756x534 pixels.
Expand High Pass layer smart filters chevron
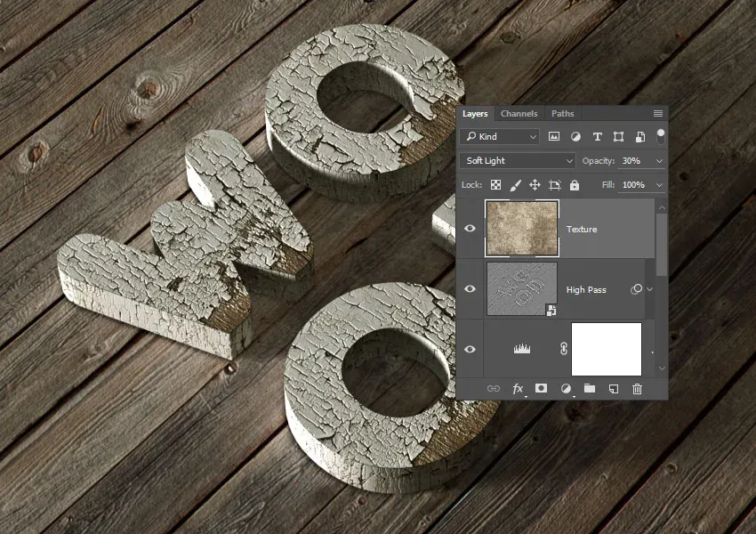[x=650, y=289]
